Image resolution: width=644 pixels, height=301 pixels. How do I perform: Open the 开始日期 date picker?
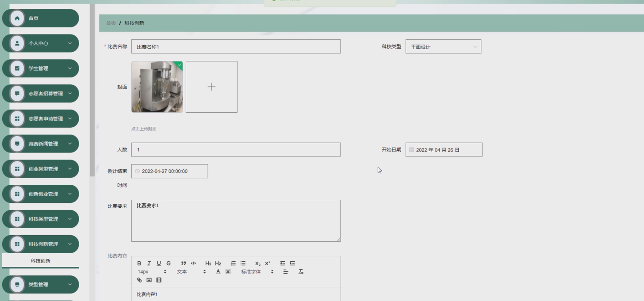click(444, 150)
